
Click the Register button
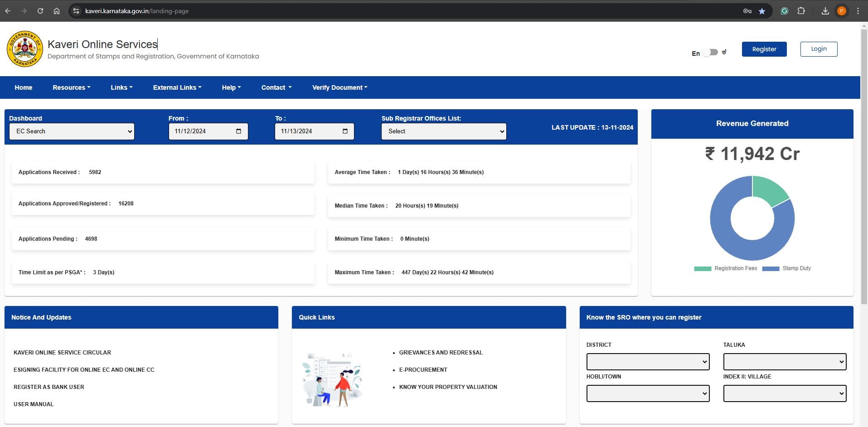(x=764, y=49)
